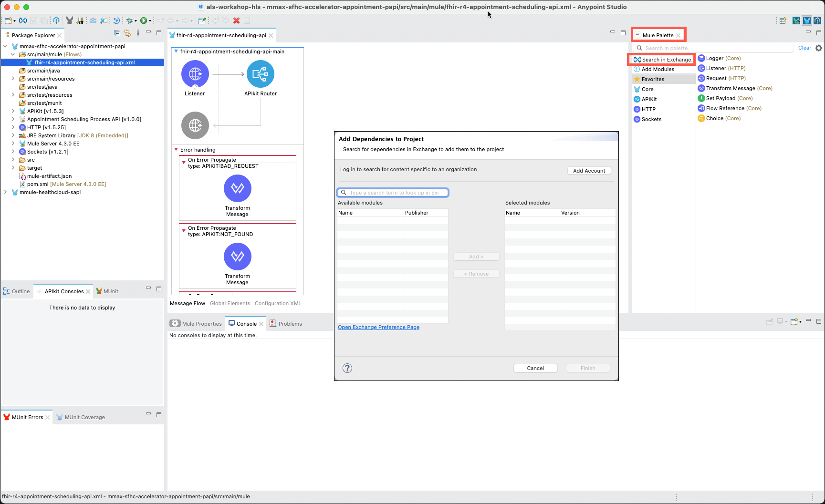Select pom.xml in Package Explorer
Viewport: 825px width, 504px height.
coord(63,184)
